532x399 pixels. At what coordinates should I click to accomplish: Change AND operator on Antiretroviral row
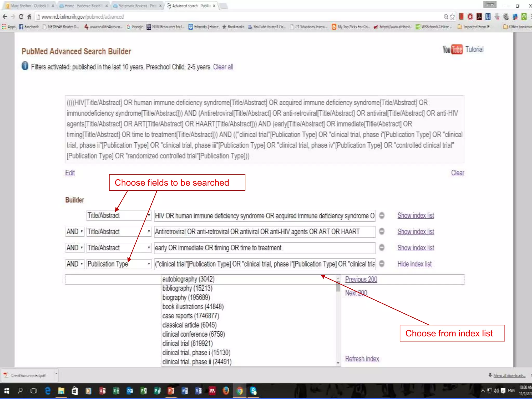[75, 231]
